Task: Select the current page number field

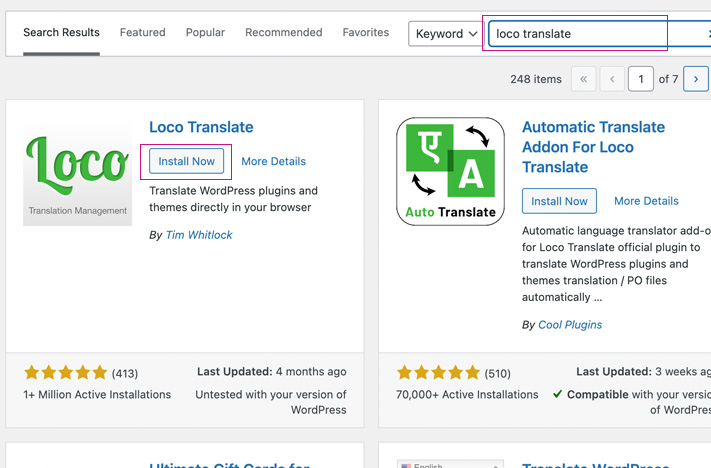Action: tap(640, 79)
